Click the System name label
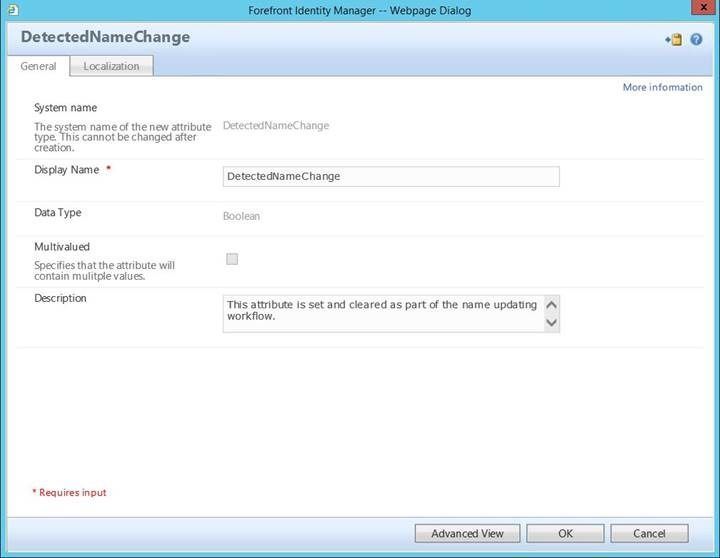 pos(66,107)
